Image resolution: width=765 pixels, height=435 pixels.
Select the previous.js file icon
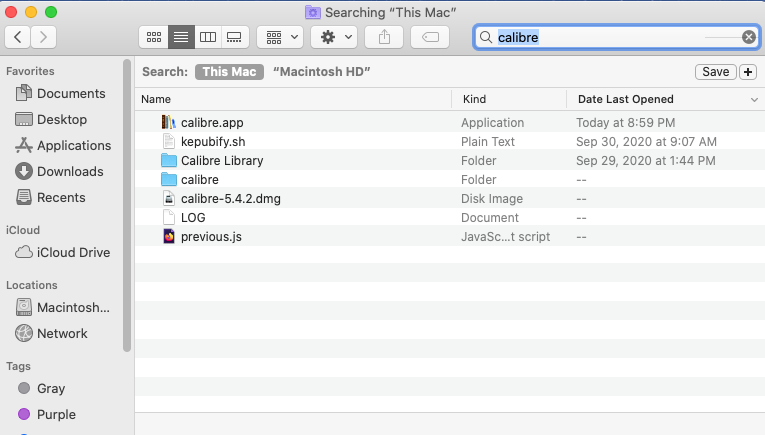168,237
